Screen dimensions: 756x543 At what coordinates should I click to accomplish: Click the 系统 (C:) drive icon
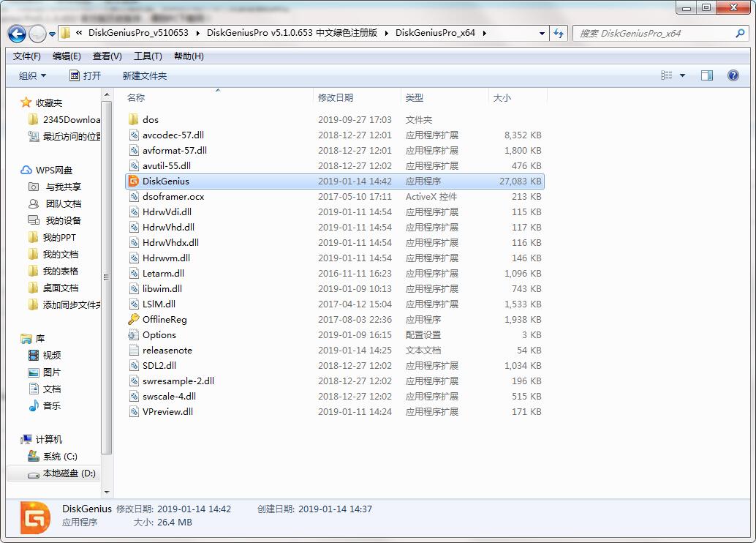point(34,456)
